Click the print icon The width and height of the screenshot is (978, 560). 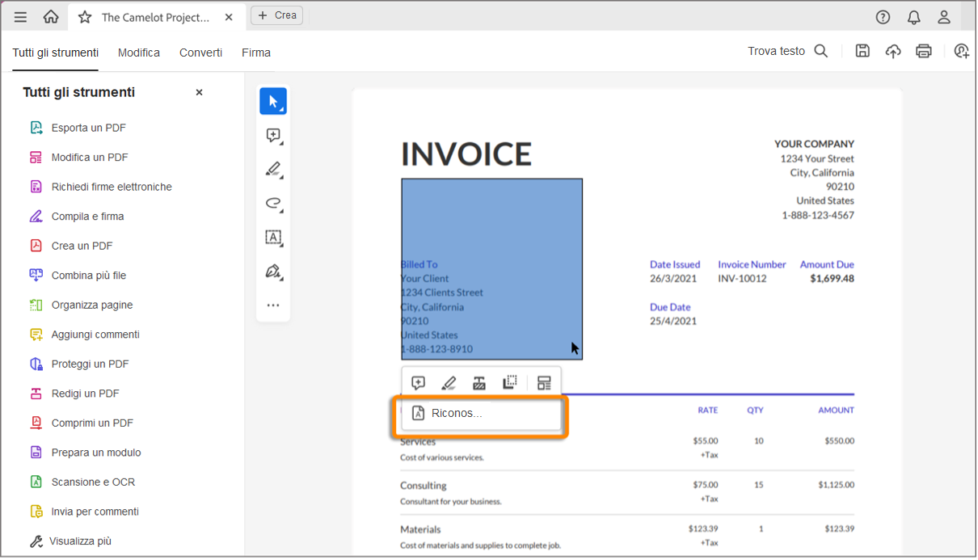click(x=923, y=50)
